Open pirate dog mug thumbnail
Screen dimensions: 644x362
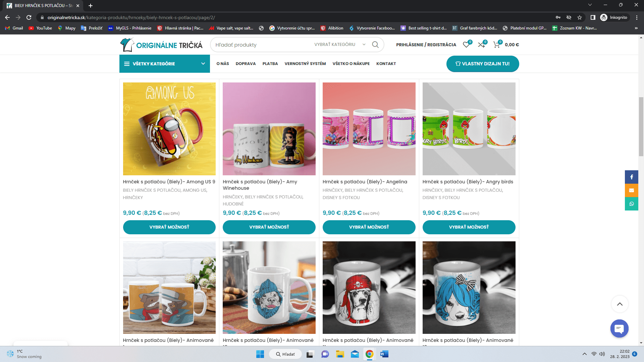[x=369, y=288]
